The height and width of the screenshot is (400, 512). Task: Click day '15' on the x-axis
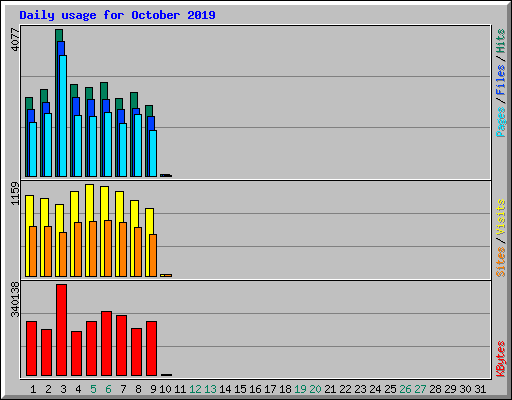(x=240, y=389)
